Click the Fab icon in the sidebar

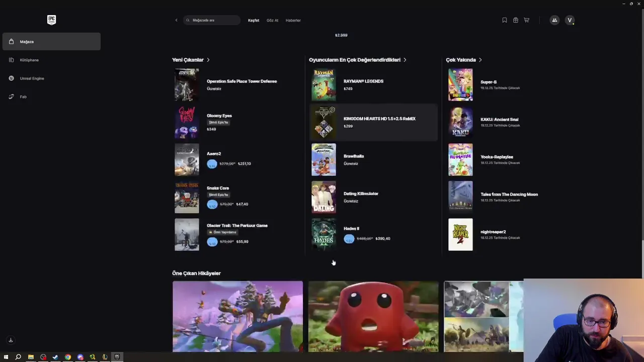click(x=11, y=97)
